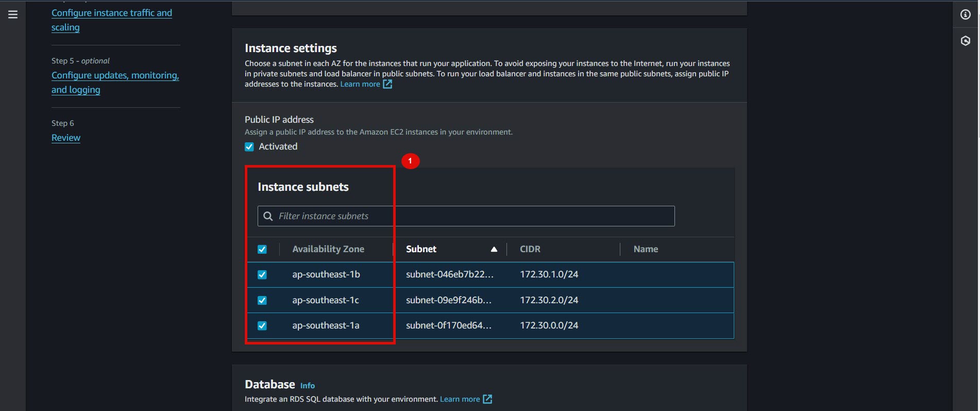Uncheck the ap-southeast-1b subnet checkbox

click(x=262, y=275)
